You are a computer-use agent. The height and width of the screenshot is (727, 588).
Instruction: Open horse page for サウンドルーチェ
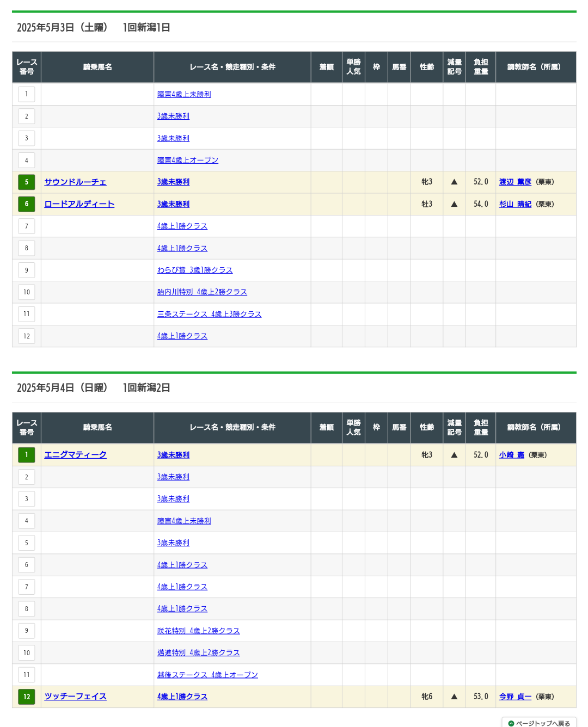click(x=75, y=182)
